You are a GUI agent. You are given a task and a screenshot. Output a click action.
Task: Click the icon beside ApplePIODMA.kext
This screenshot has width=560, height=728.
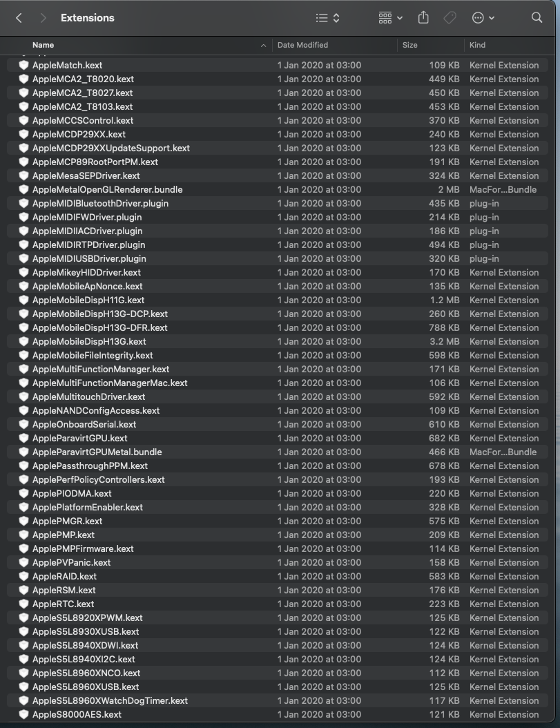click(x=23, y=494)
